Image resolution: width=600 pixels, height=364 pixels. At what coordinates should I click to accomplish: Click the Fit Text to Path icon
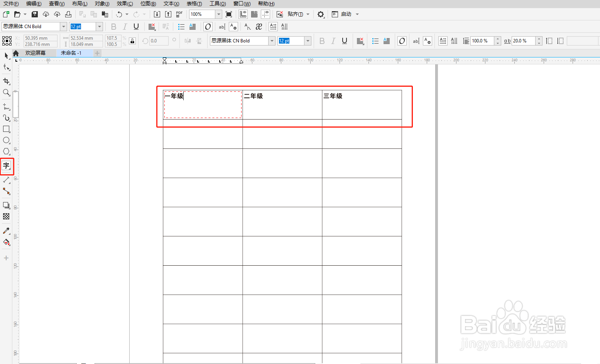click(248, 27)
